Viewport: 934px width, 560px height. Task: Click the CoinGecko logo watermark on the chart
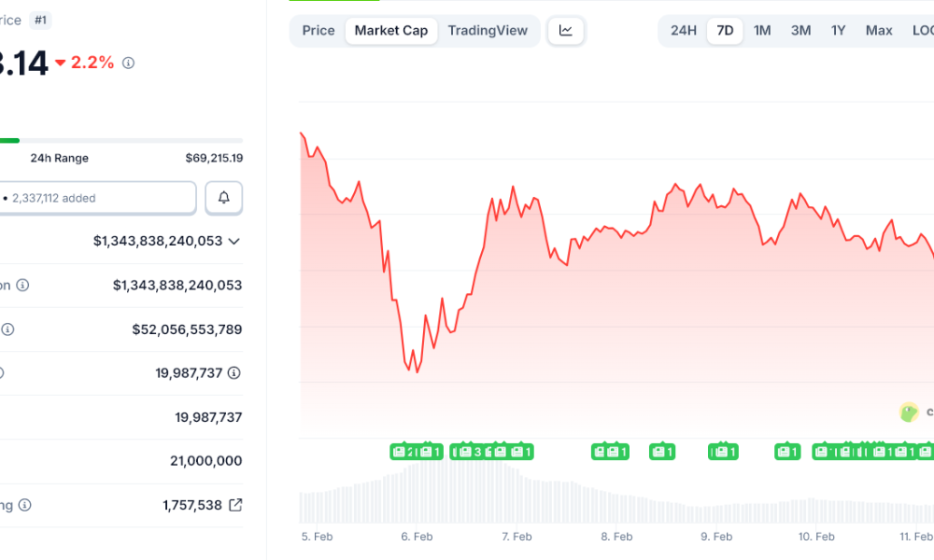pyautogui.click(x=908, y=413)
